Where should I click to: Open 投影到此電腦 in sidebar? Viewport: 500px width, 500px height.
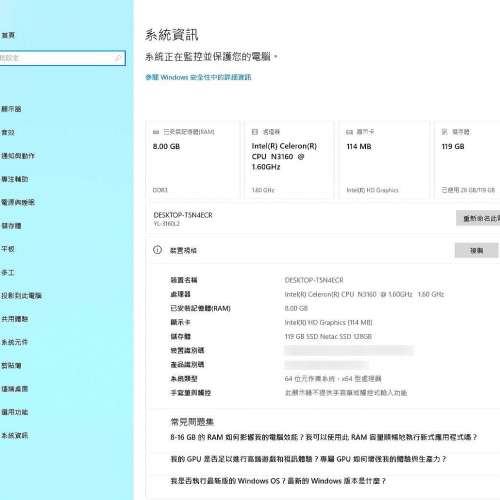[21, 296]
